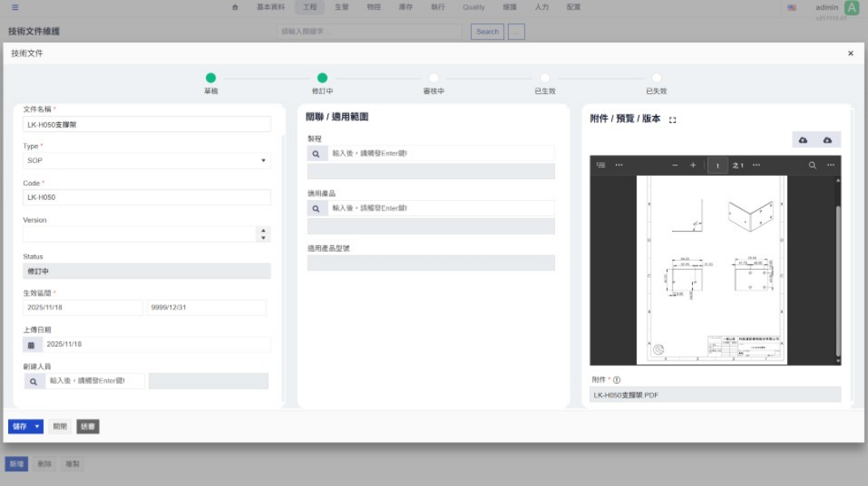Click the calendar icon for 上傳日期
The width and height of the screenshot is (868, 486).
(x=32, y=345)
